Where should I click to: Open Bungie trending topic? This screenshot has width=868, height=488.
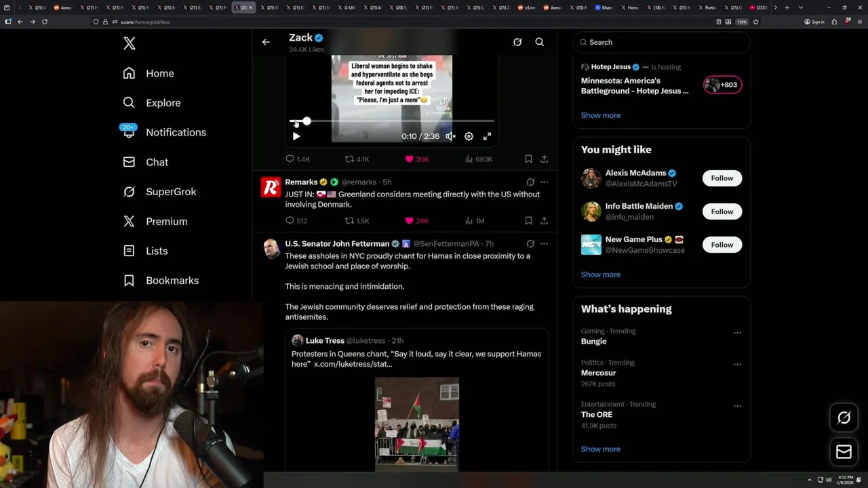tap(593, 342)
